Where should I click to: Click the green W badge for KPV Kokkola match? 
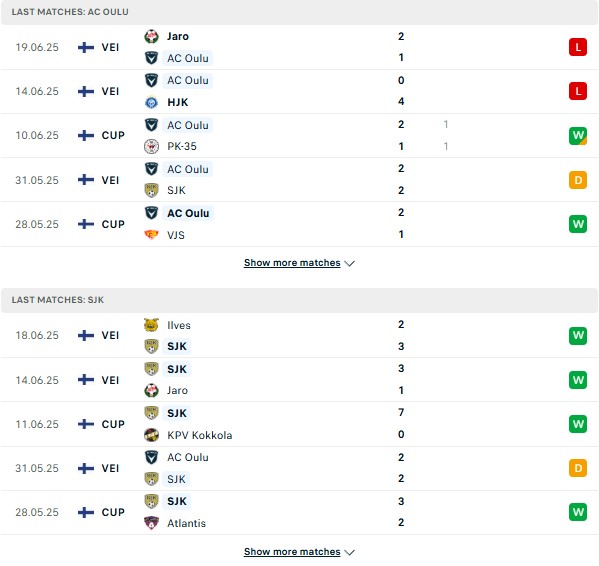(578, 424)
